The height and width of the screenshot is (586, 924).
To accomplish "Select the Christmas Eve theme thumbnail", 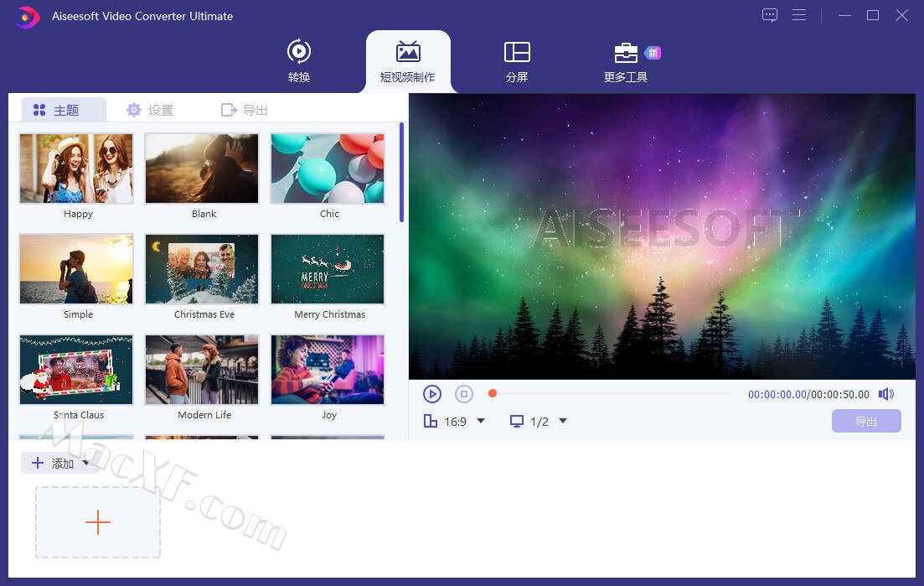I will point(202,269).
